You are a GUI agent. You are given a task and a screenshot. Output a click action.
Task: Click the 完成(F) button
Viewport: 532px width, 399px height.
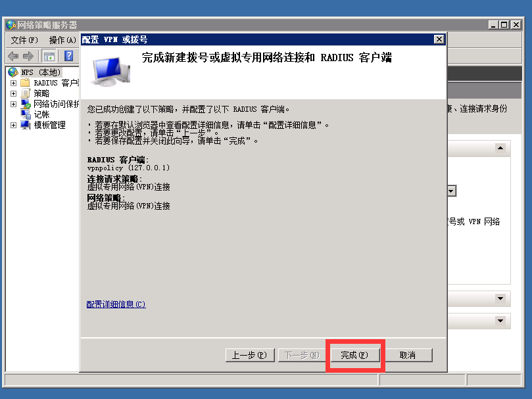(355, 355)
